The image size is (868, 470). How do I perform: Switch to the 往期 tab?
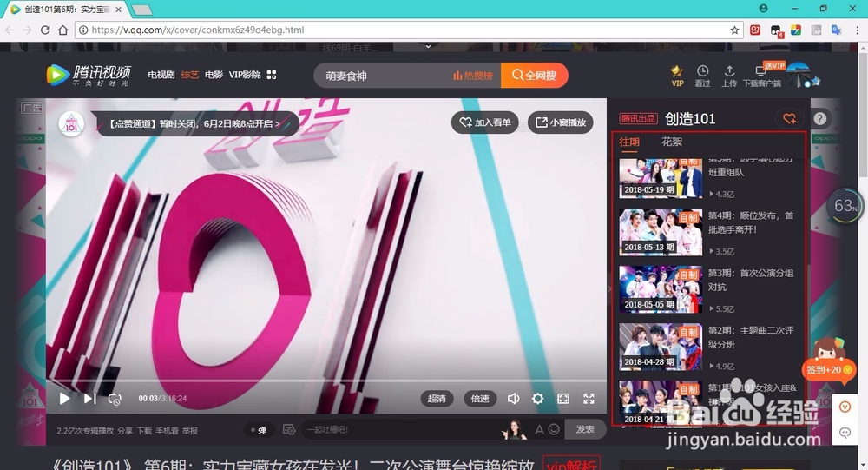click(628, 142)
